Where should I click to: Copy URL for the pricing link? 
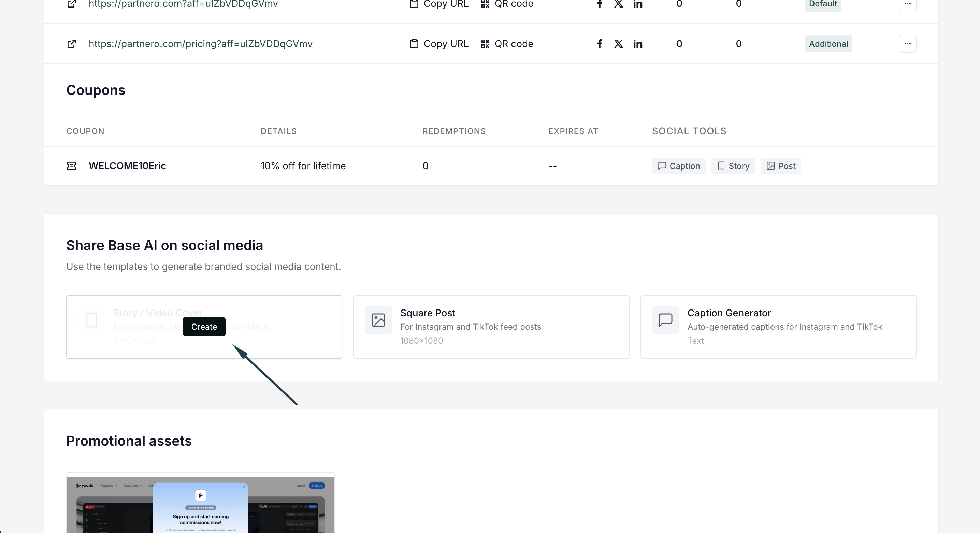439,44
